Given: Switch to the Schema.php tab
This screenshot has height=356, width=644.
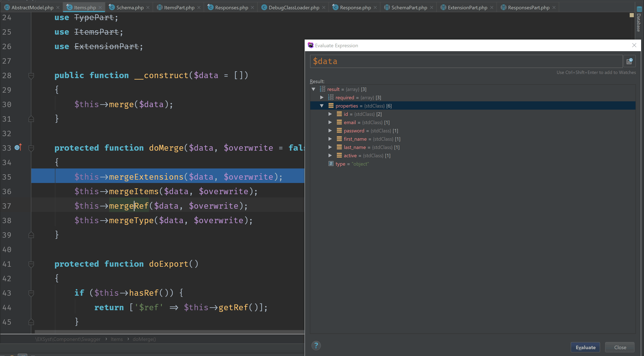Looking at the screenshot, I should (130, 7).
